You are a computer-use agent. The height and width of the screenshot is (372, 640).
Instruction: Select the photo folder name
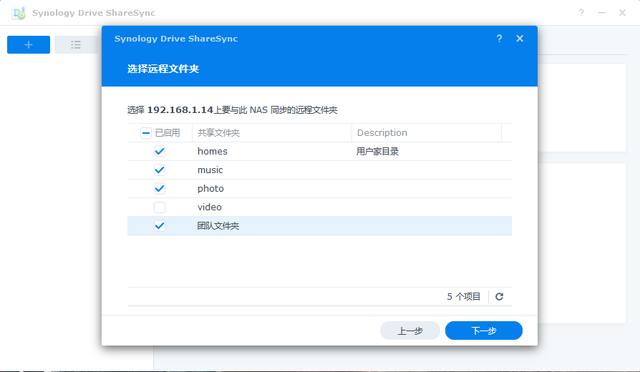(x=211, y=189)
